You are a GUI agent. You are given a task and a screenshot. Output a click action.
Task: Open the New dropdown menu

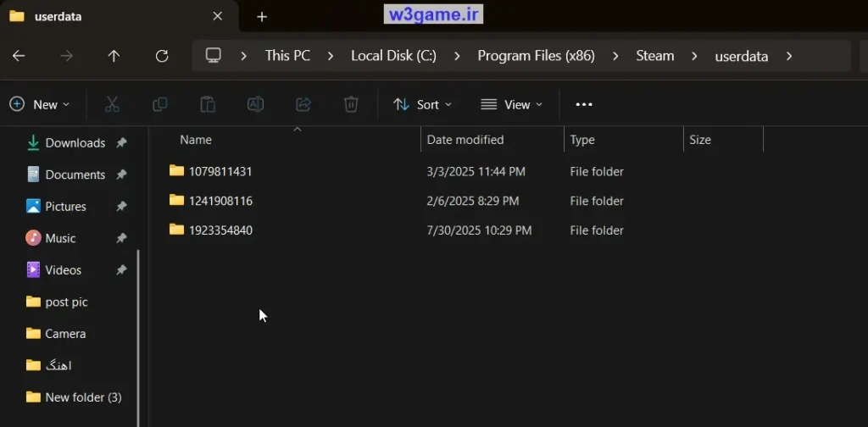[x=40, y=104]
